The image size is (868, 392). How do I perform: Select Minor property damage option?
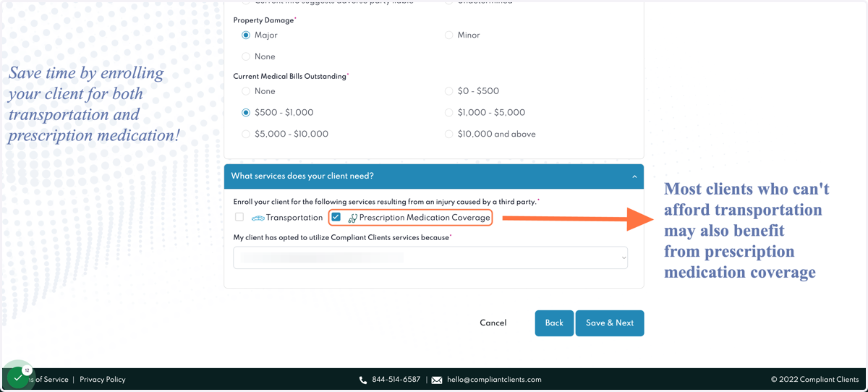448,35
